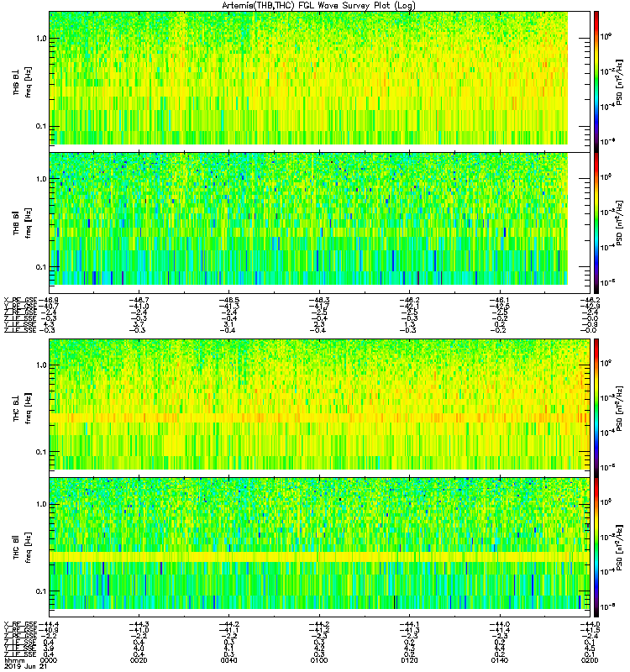
Task: Click the date label '2019 Jun 21'
Action: (25, 666)
